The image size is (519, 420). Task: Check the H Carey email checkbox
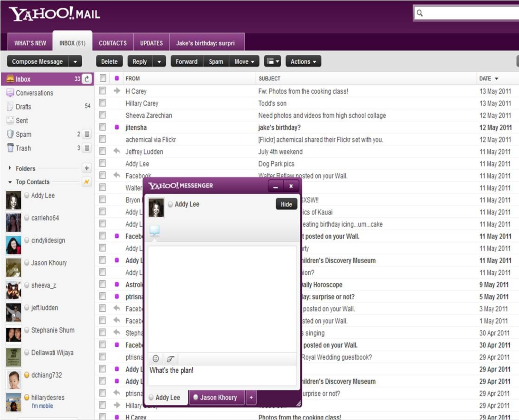(x=102, y=91)
